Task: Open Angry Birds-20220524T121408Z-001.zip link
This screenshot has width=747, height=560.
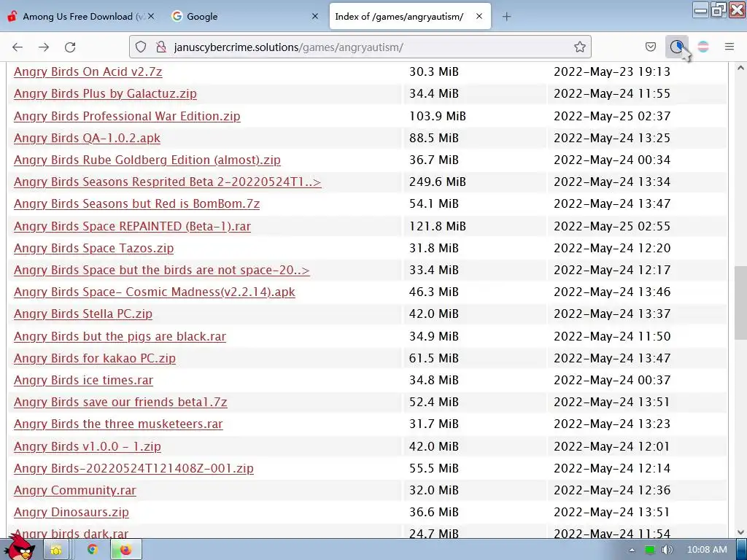Action: click(134, 467)
